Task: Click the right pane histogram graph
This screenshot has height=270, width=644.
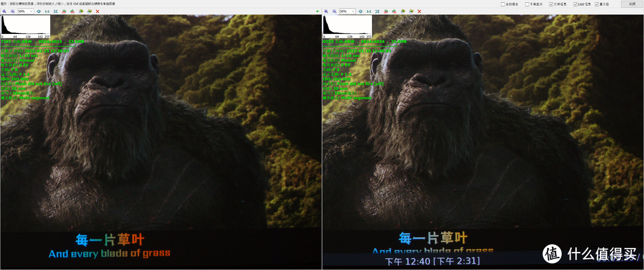Action: [348, 27]
